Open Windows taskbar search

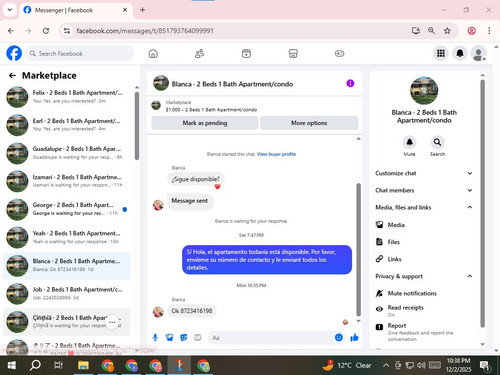click(x=35, y=365)
